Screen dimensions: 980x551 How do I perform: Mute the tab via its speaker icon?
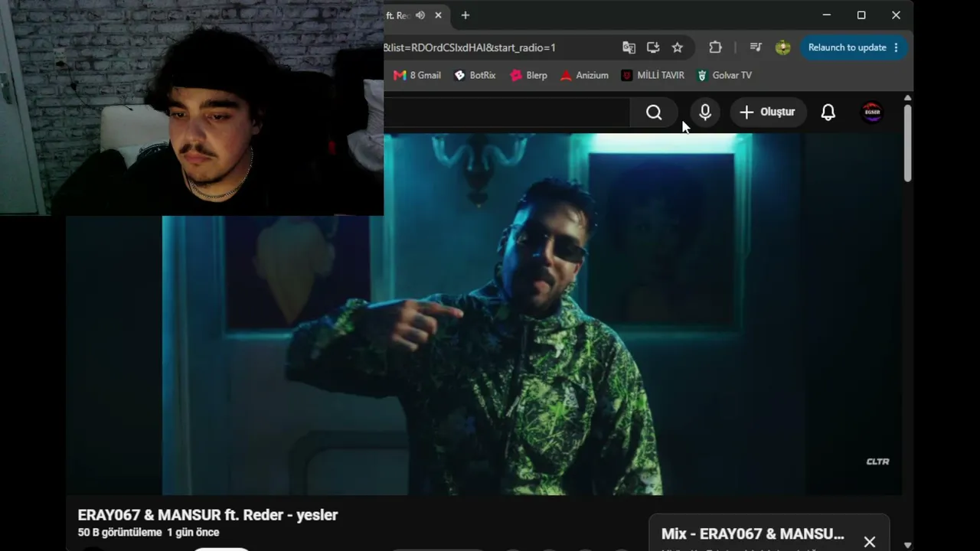[x=420, y=15]
